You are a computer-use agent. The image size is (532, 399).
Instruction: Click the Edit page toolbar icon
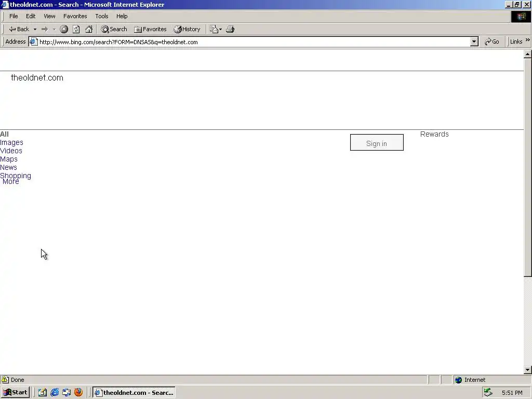(x=214, y=29)
